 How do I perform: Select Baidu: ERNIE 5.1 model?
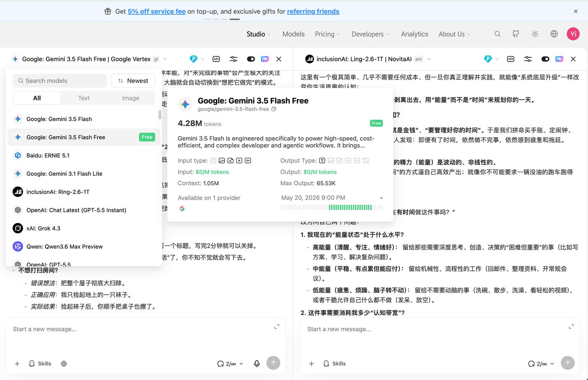point(83,155)
